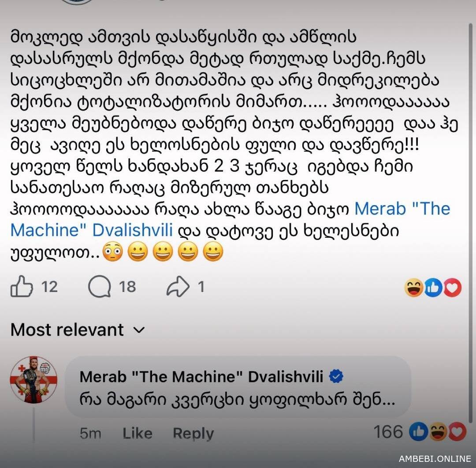Click the verified badge beside Dvalishvili's name
Viewport: 476px width, 468px height.
click(336, 377)
